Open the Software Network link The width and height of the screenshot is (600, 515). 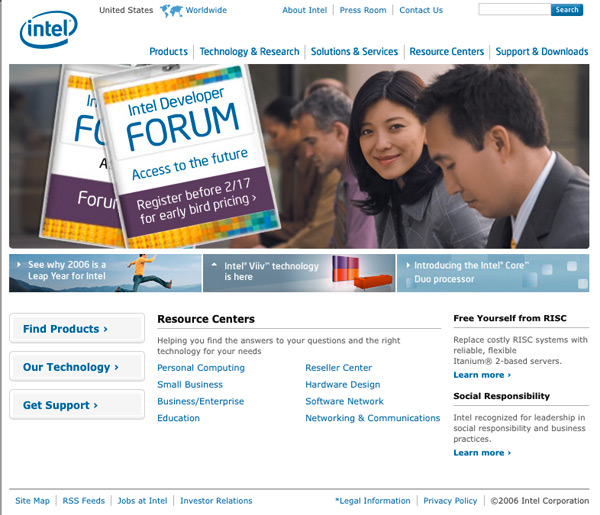(344, 401)
